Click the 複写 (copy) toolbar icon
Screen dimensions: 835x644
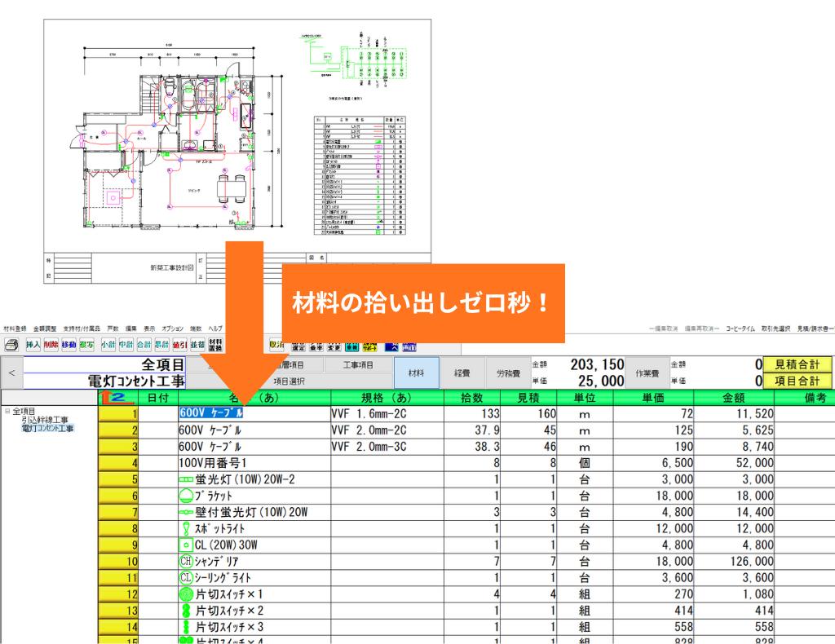click(87, 345)
